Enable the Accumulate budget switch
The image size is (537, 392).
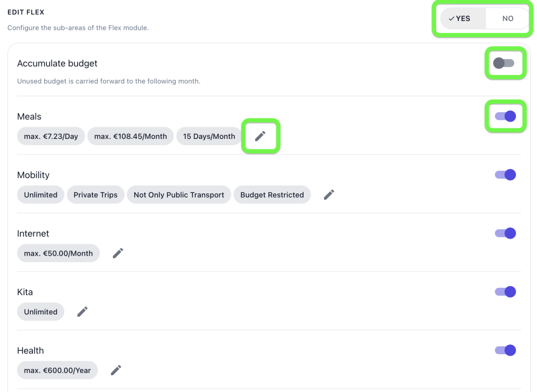504,63
